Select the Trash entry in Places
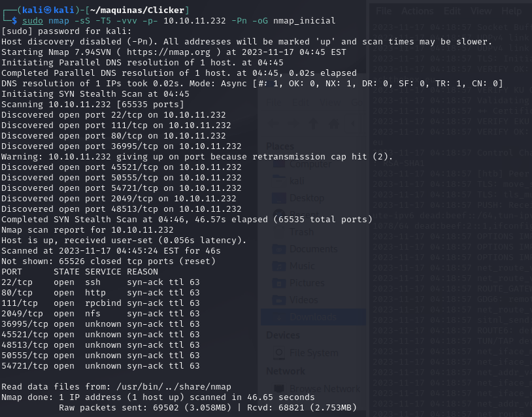Viewport: 532px width, 417px height. [x=302, y=232]
